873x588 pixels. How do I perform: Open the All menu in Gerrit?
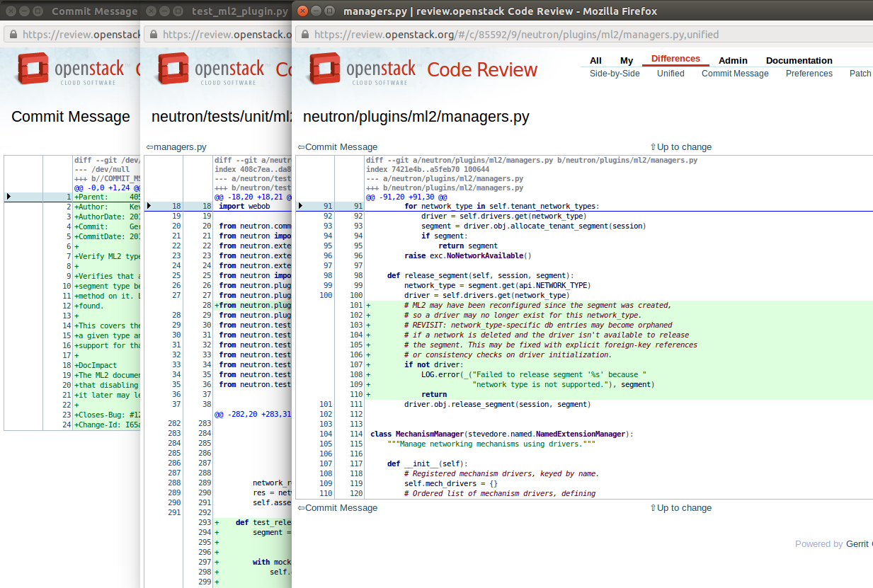point(595,60)
